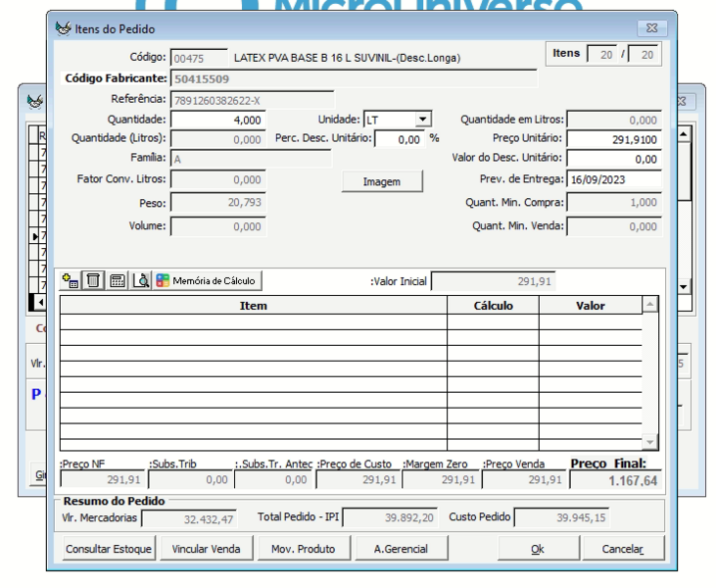The height and width of the screenshot is (588, 716).
Task: Confirm with the Ok button
Action: [538, 549]
